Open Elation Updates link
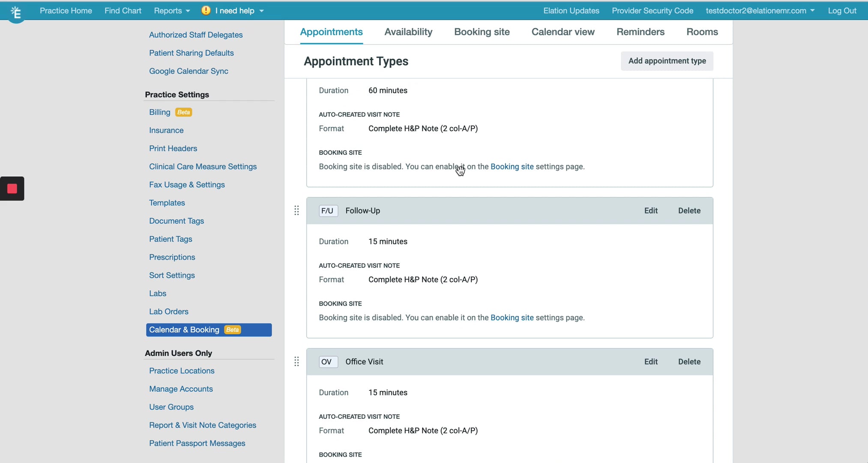 click(571, 11)
